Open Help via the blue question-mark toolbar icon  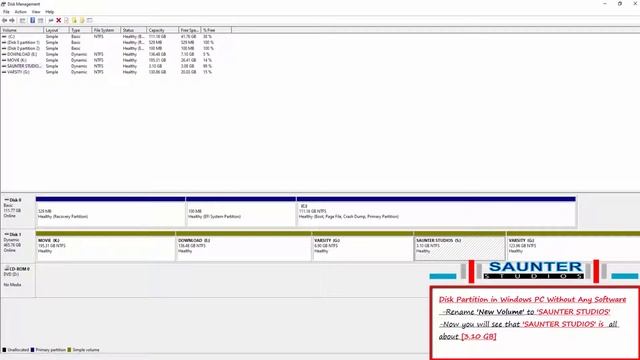(32, 20)
